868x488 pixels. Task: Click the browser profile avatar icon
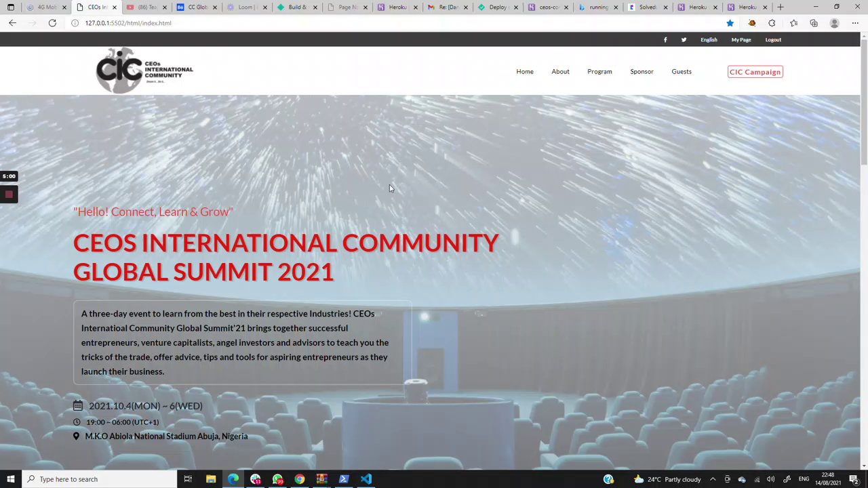834,23
